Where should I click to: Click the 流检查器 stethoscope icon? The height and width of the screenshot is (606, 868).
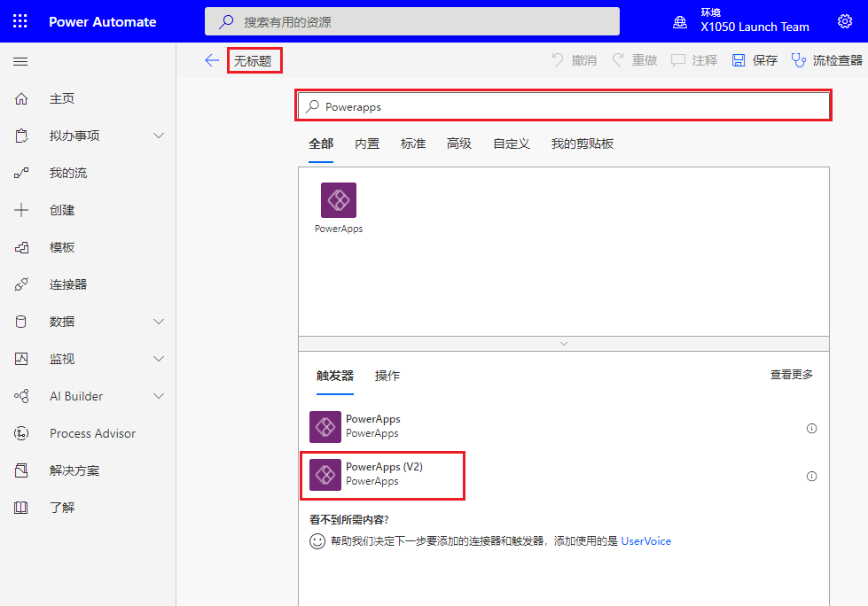click(798, 60)
